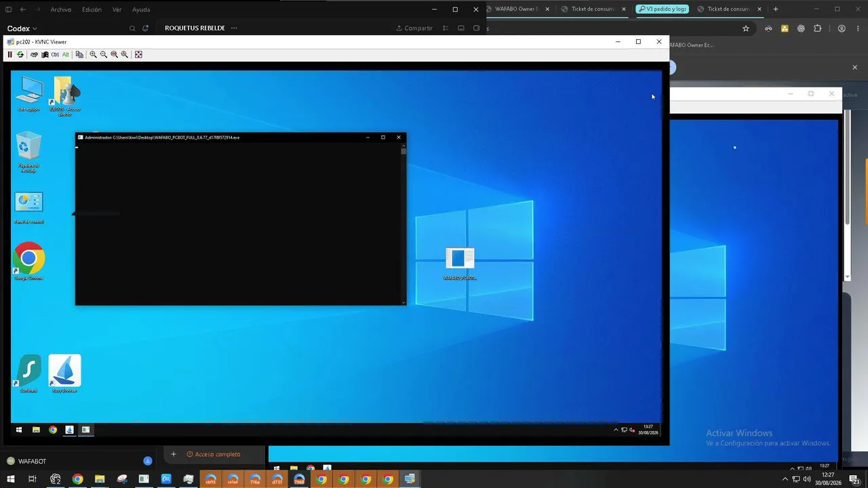The width and height of the screenshot is (868, 488).
Task: Expand the Codex dropdown
Action: (22, 28)
